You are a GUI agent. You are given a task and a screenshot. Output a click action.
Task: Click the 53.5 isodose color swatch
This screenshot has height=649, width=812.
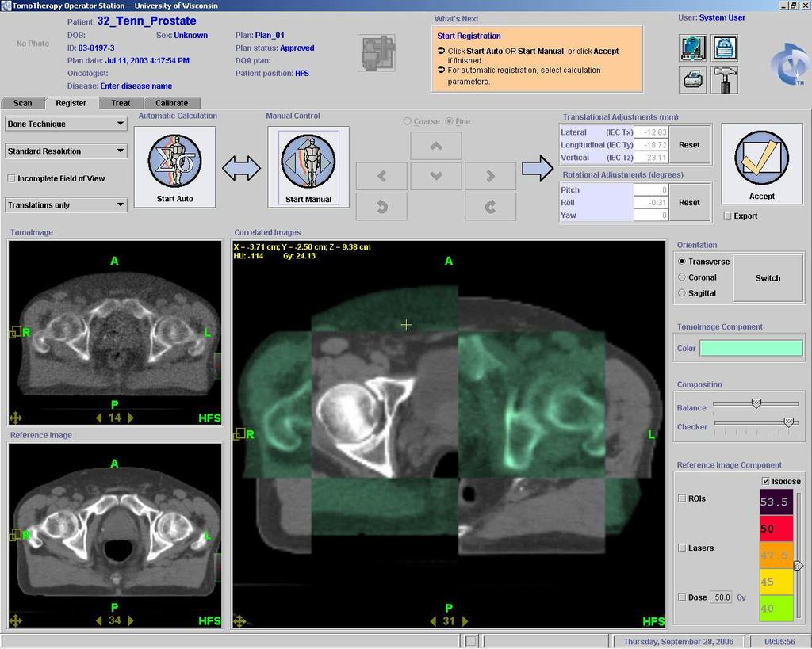pyautogui.click(x=776, y=502)
